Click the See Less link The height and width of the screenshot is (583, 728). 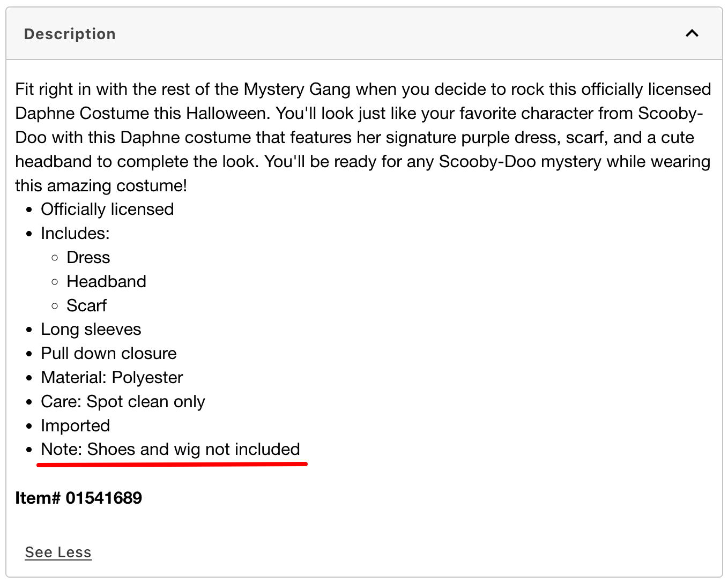point(58,552)
